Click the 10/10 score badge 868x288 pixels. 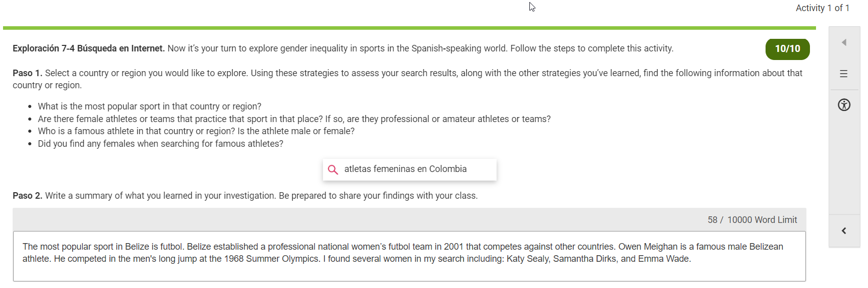(787, 49)
